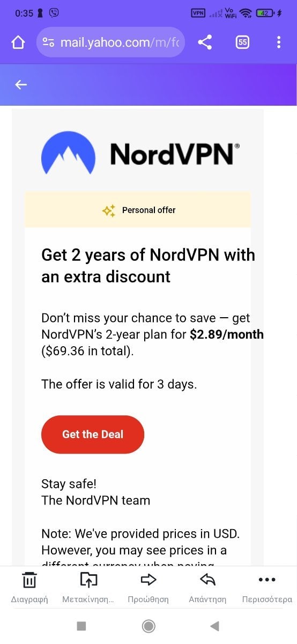
Task: Tap Android recent apps square button
Action: [x=81, y=626]
